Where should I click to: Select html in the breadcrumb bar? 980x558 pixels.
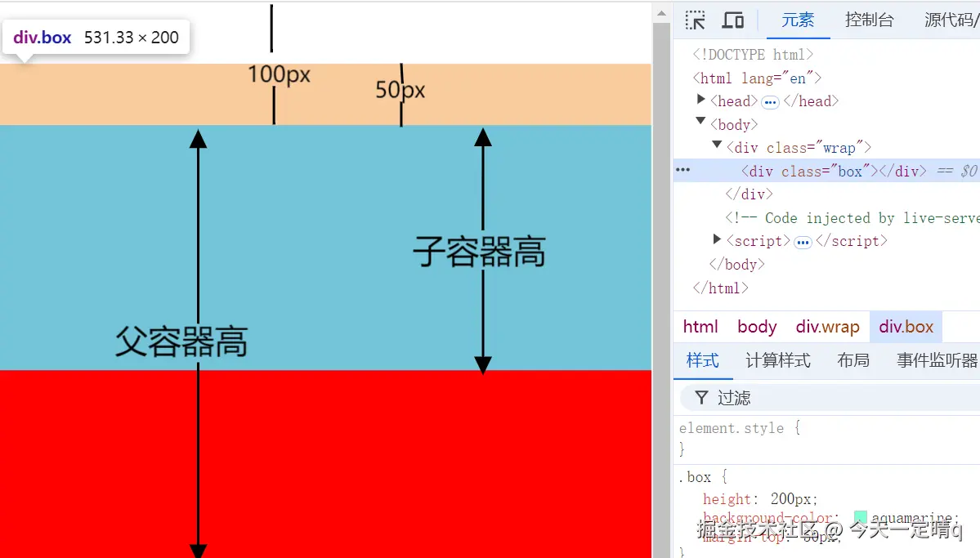click(699, 326)
